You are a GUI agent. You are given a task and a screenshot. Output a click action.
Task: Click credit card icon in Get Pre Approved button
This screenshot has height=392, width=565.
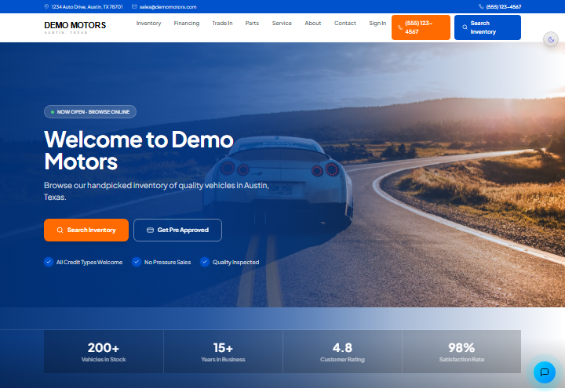point(150,230)
